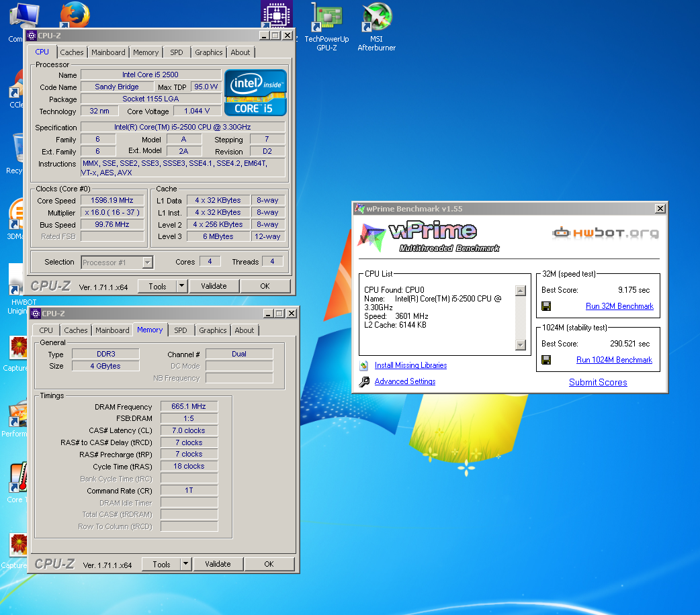Select About tab in bottom CPU-Z window
Viewport: 700px width, 615px height.
pos(245,330)
